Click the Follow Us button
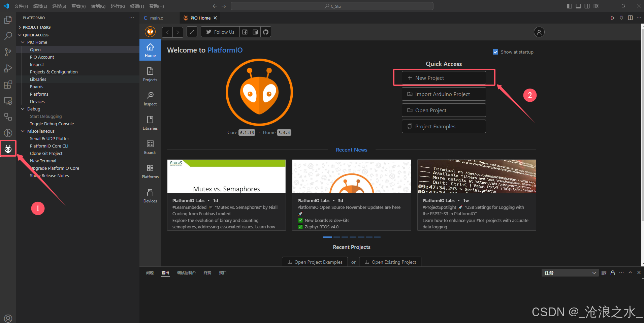This screenshot has width=644, height=323. [220, 32]
